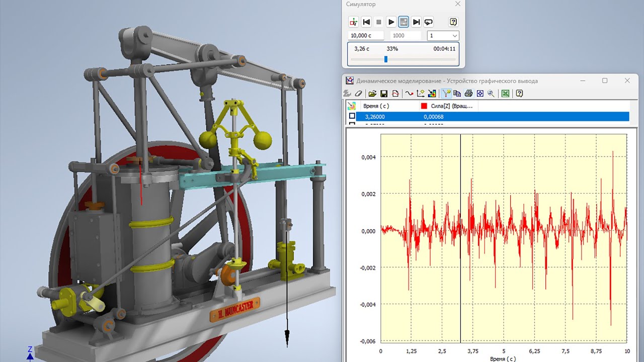Click the images count field 1000
The width and height of the screenshot is (644, 362).
click(x=406, y=36)
